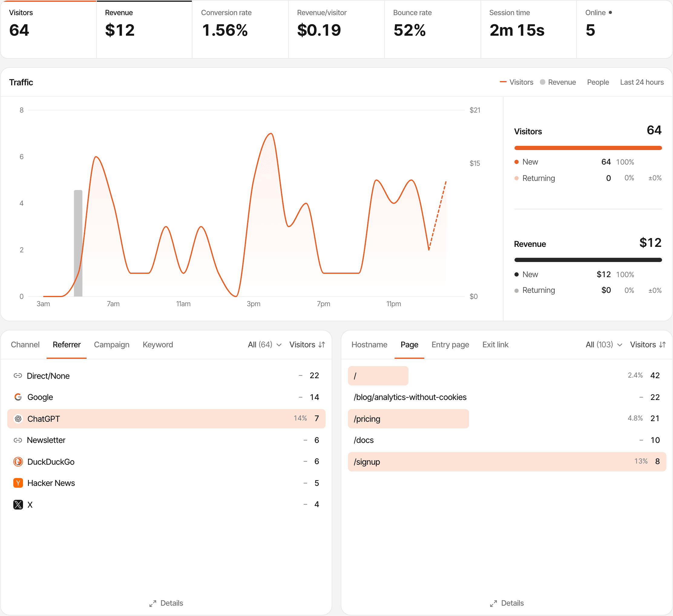Viewport: 673px width, 616px height.
Task: Click the X logo icon
Action: pos(18,505)
